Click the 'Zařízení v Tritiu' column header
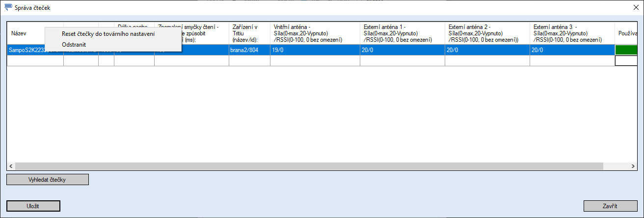The width and height of the screenshot is (644, 218). click(249, 33)
